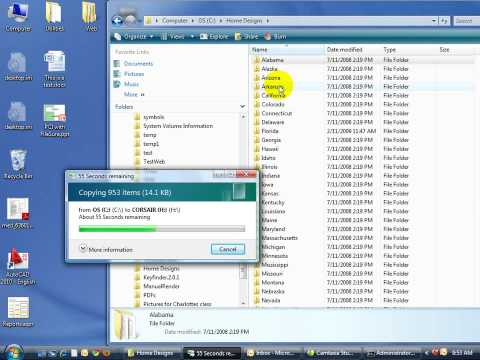The width and height of the screenshot is (480, 360).
Task: Click the Windows Start orb
Action: (13, 352)
